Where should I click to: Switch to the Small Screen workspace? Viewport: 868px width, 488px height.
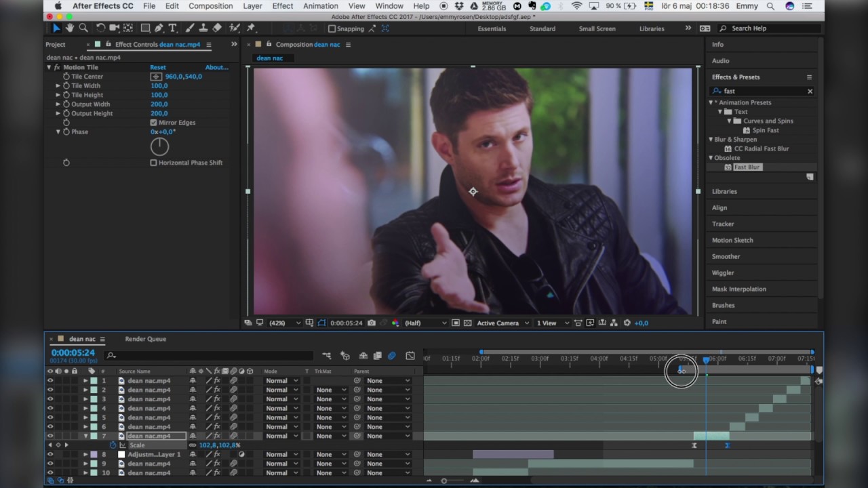coord(597,28)
